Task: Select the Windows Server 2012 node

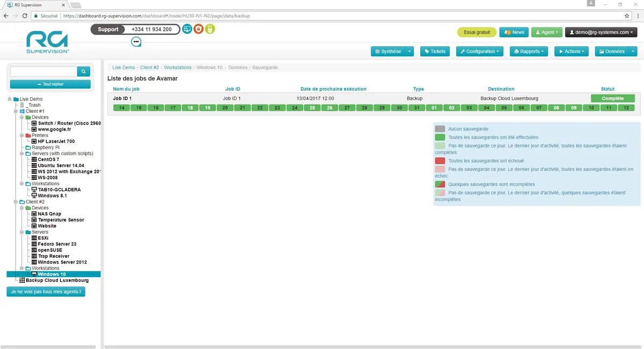Action: [62, 262]
